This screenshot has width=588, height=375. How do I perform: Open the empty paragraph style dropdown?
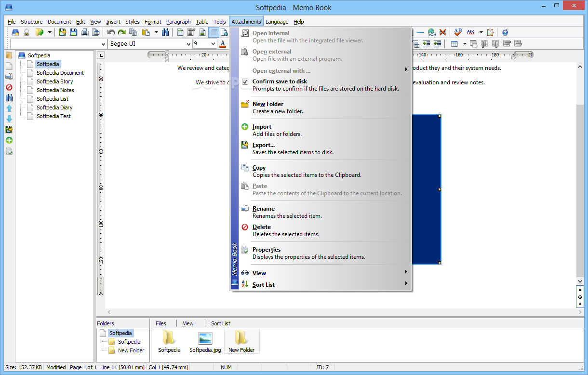click(x=103, y=44)
